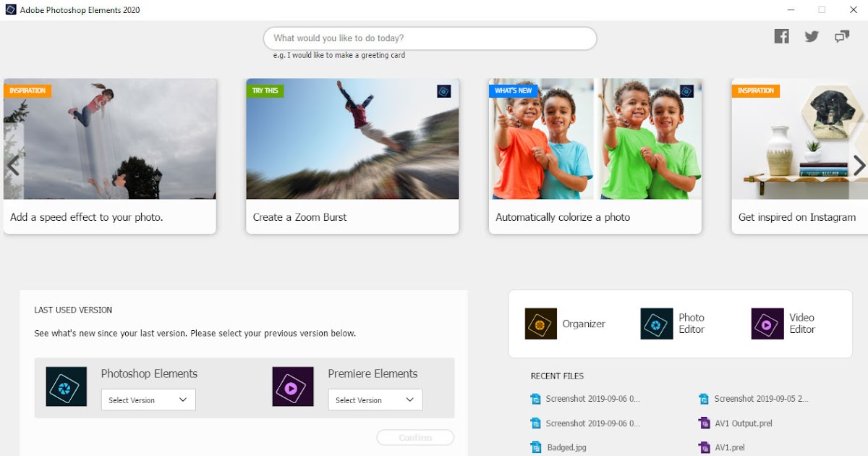Open the Twitter share icon
This screenshot has width=868, height=456.
click(x=812, y=36)
